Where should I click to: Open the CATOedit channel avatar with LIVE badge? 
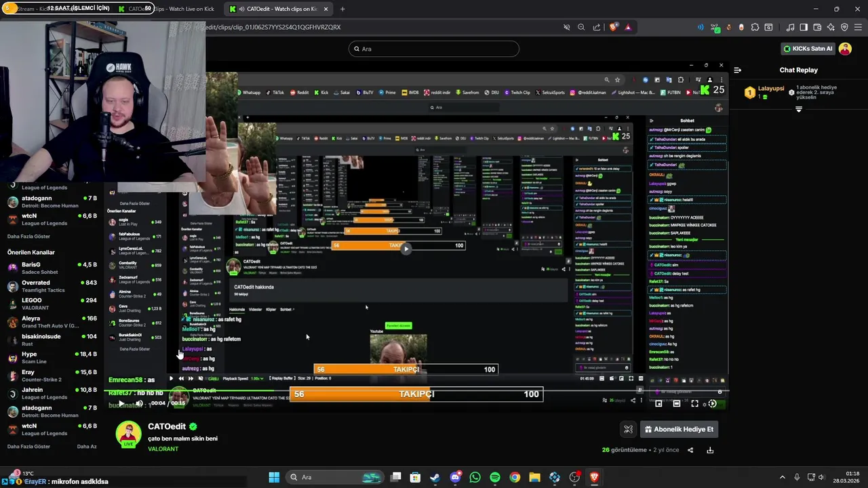click(x=129, y=434)
